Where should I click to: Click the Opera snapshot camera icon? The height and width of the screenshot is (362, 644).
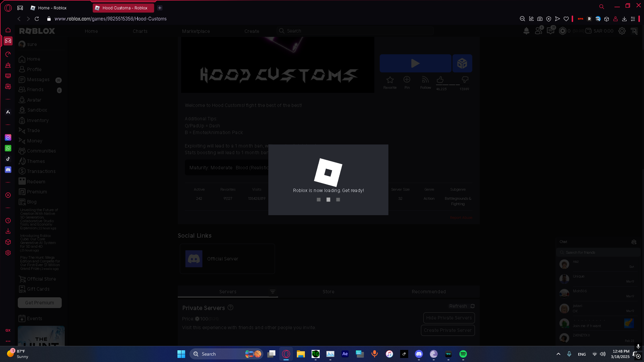click(x=540, y=19)
